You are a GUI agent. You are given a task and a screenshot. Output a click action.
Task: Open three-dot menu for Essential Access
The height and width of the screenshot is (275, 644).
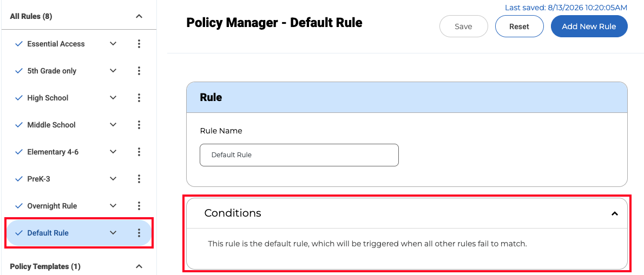139,44
